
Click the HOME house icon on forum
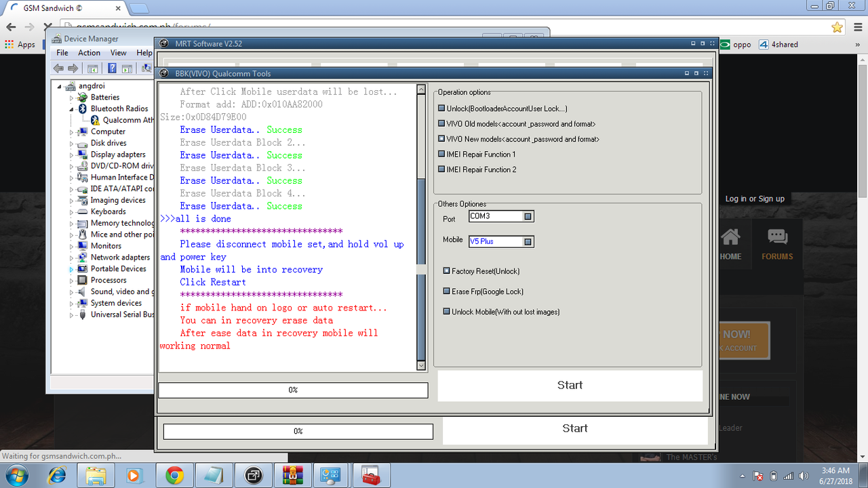[x=730, y=237]
